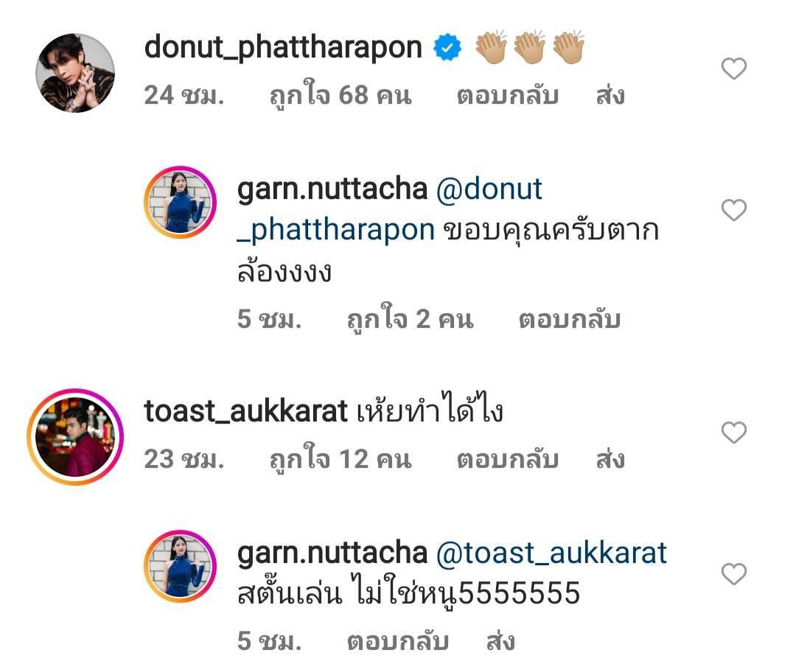Screen dimensions: 796x672
Task: Like garn.nuttacha's reply to toast_aukkarat
Action: point(733,574)
